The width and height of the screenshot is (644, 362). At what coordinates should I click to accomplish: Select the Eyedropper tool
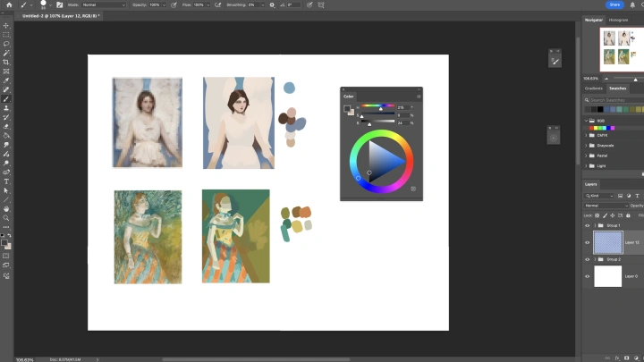pos(6,80)
